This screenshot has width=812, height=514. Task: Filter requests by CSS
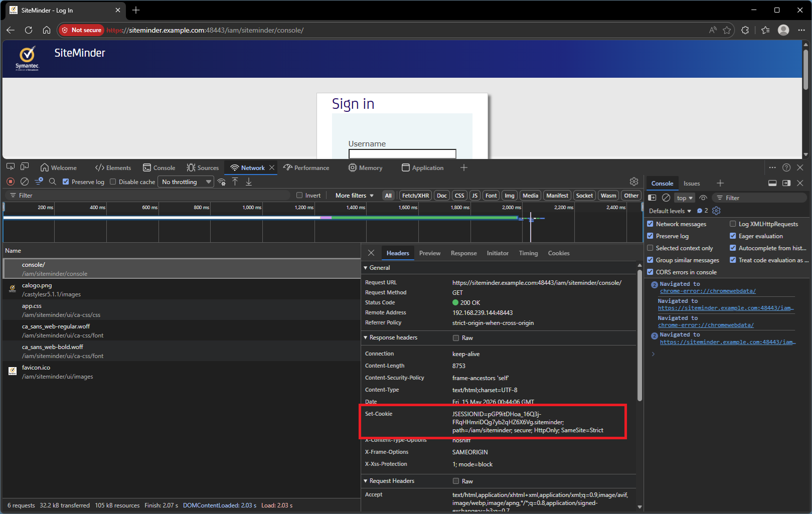[459, 196]
